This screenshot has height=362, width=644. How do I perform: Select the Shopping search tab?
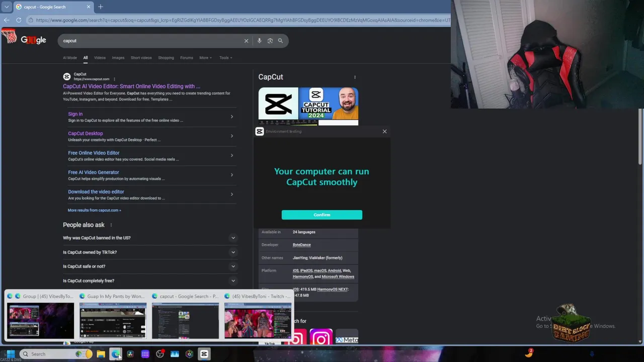pyautogui.click(x=166, y=58)
